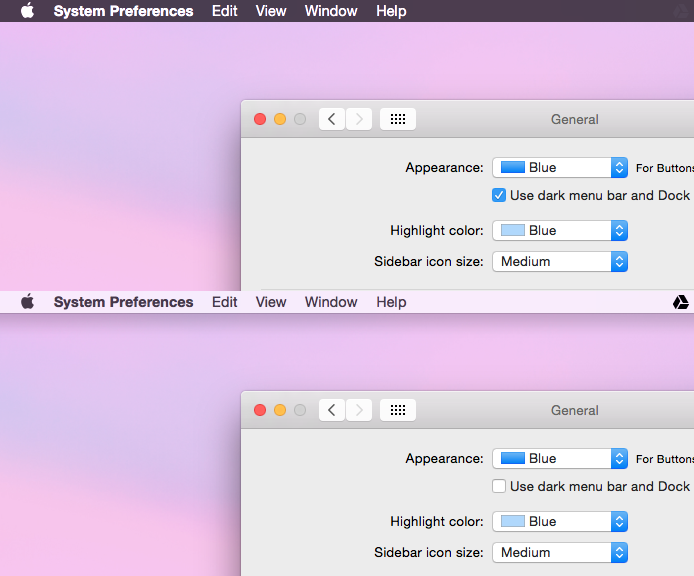Open Window menu in dark menu bar
Screen dimensions: 694x576
(x=331, y=11)
